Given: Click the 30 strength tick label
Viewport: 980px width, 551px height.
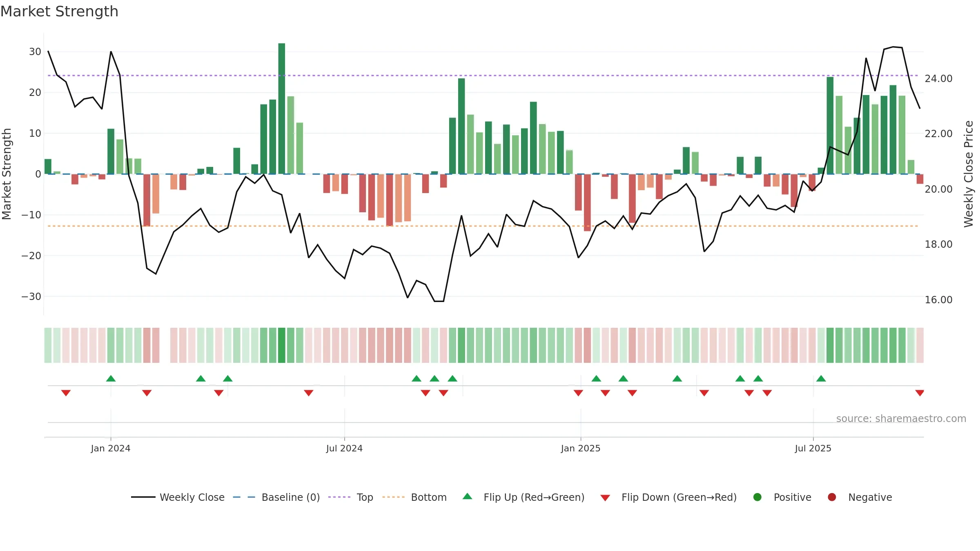Looking at the screenshot, I should click(x=35, y=52).
